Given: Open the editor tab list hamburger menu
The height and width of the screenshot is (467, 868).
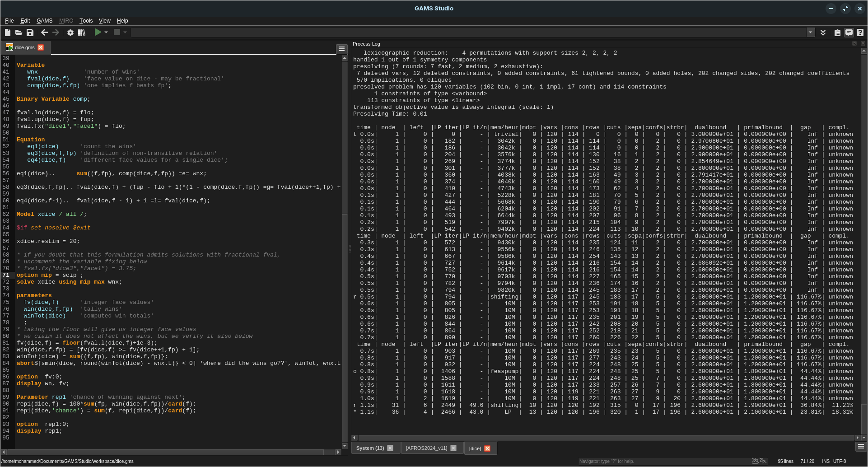Looking at the screenshot, I should [341, 49].
